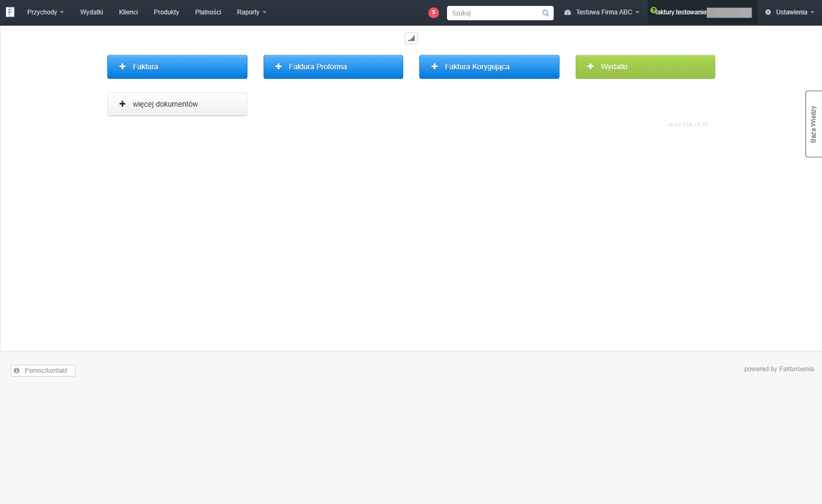Click the green help badge beside faktury.testowanie

pyautogui.click(x=653, y=10)
